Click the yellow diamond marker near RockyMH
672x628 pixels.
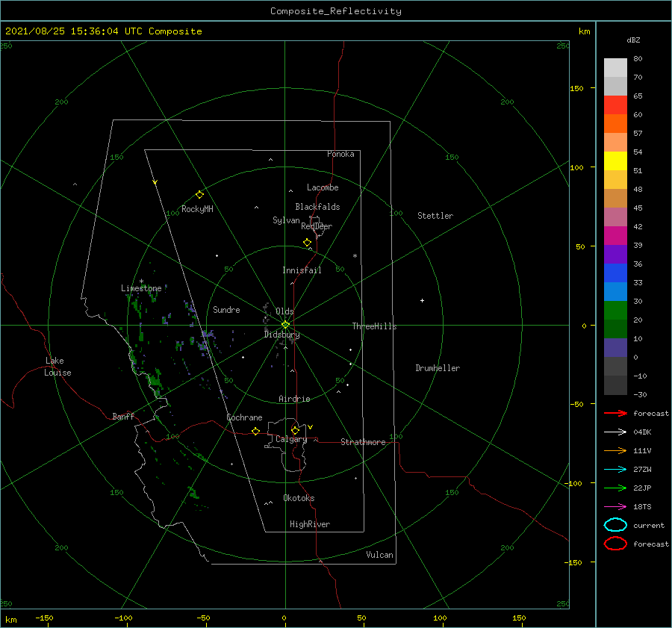(199, 195)
